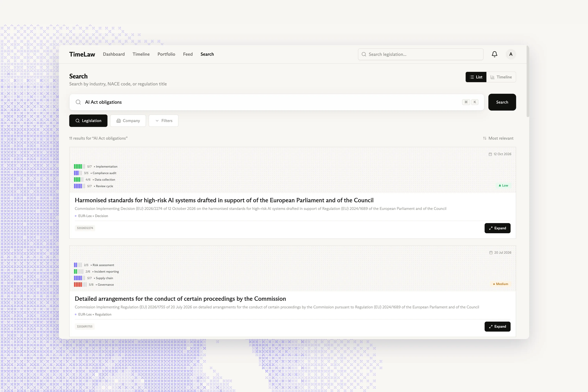
Task: Expand the Harmonised standards result card
Action: [497, 228]
